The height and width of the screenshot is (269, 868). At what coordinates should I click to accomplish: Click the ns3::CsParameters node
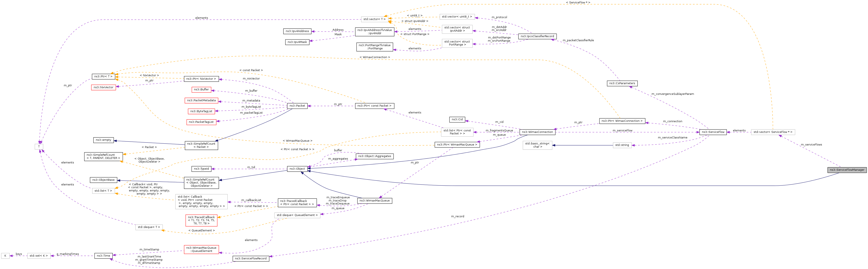coord(622,83)
